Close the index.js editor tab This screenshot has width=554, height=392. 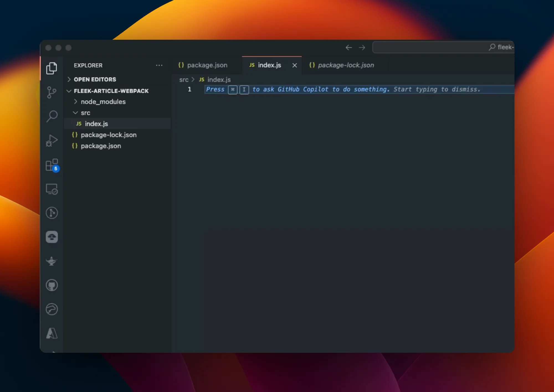[x=294, y=65]
